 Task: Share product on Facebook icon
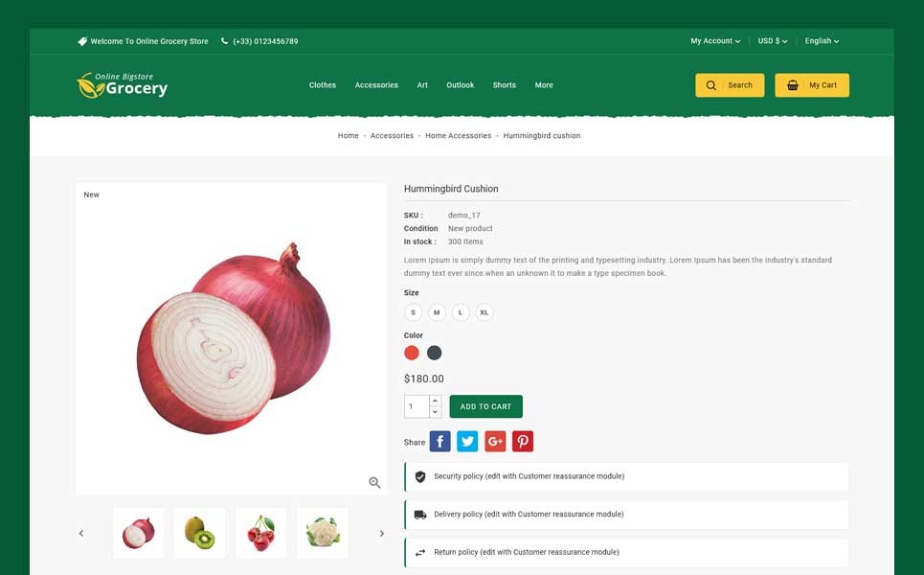pos(439,441)
